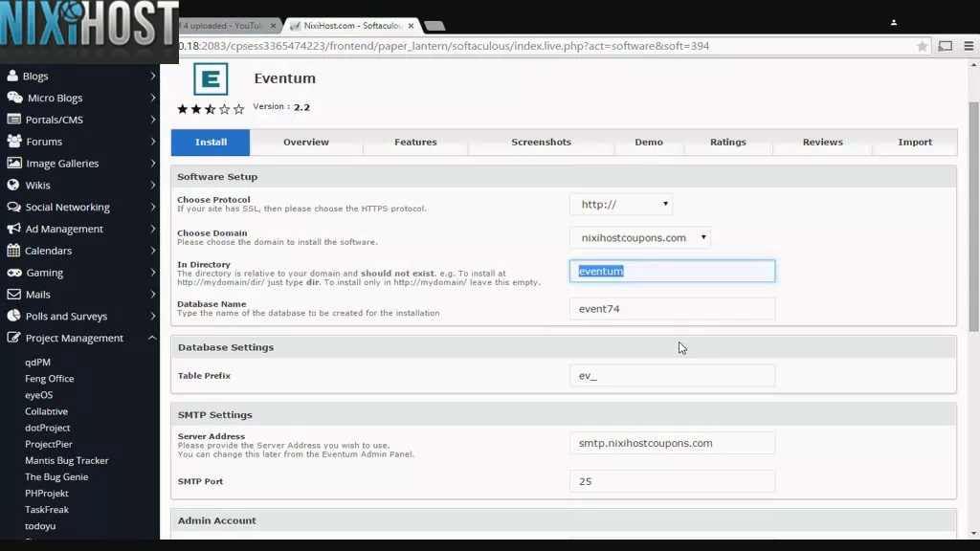Open the Ratings tab
Viewport: 980px width, 551px height.
pyautogui.click(x=728, y=142)
